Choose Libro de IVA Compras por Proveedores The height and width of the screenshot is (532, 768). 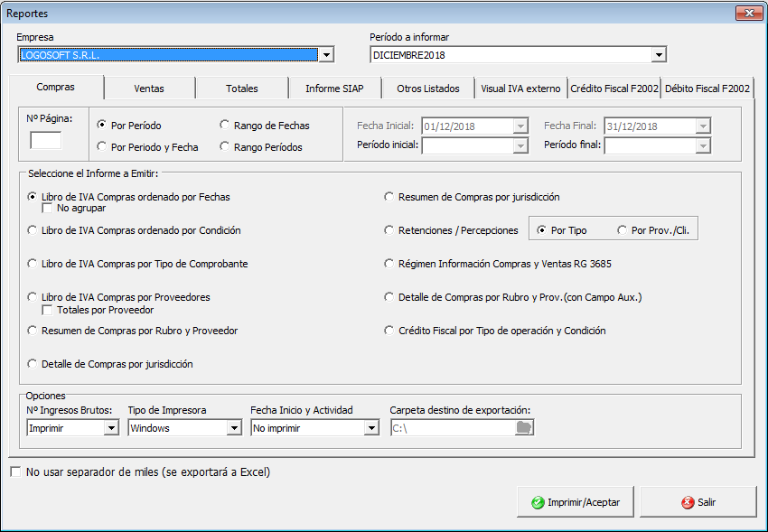pyautogui.click(x=33, y=297)
